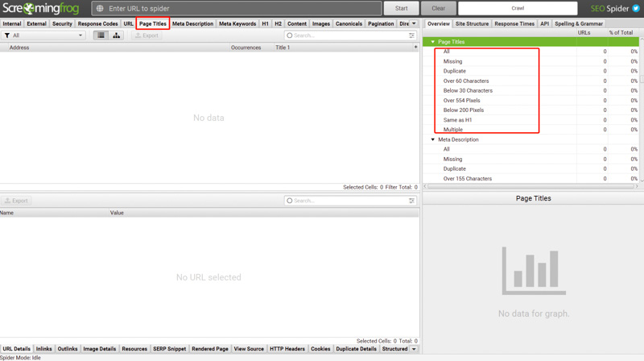Click the Twitter bird icon

pyautogui.click(x=635, y=8)
